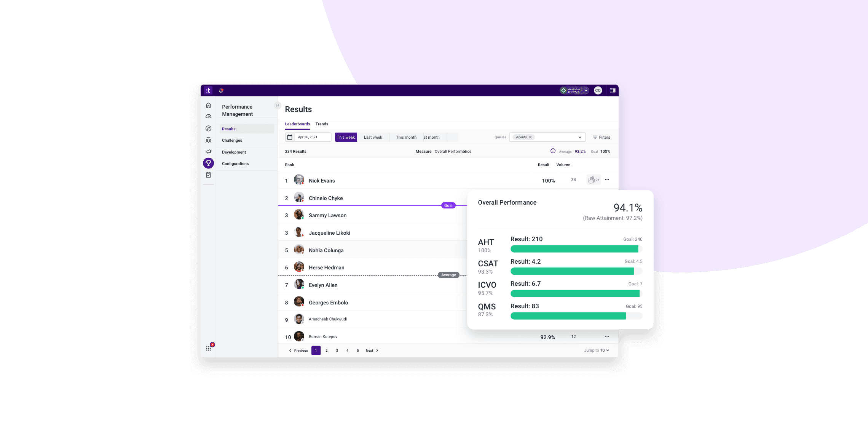Toggle the This week time filter

click(346, 137)
